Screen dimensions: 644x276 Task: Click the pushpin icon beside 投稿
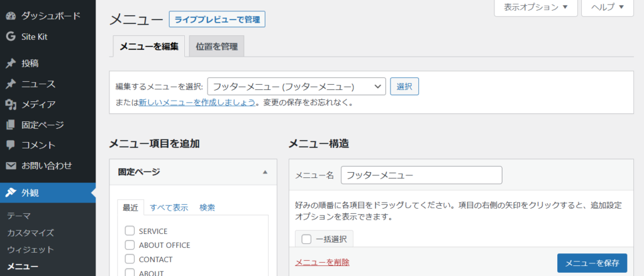click(x=11, y=63)
